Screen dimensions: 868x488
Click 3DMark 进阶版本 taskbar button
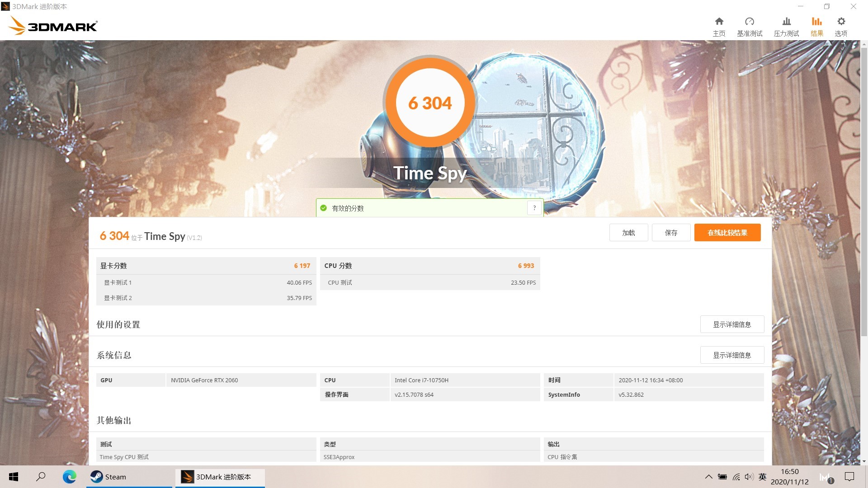(220, 477)
